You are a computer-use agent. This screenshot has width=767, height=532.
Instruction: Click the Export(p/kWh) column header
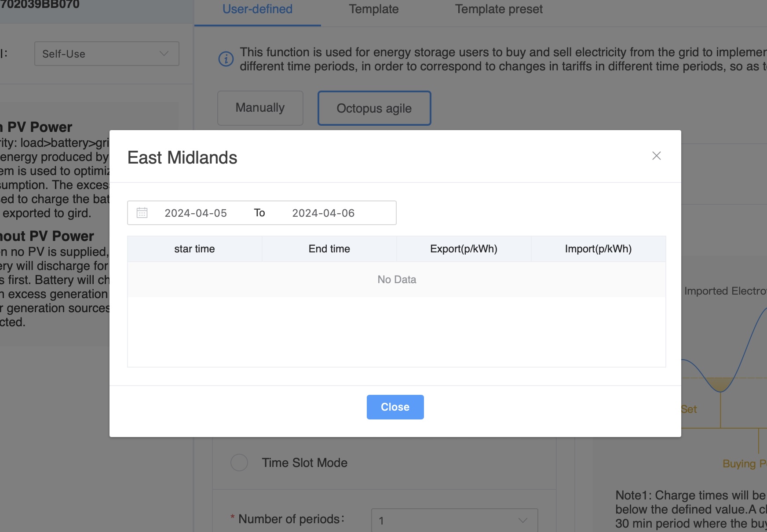coord(464,249)
